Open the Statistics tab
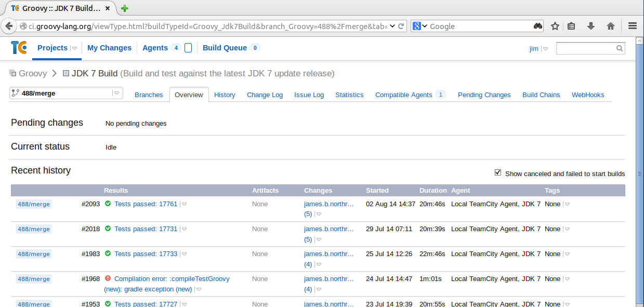 coord(349,95)
